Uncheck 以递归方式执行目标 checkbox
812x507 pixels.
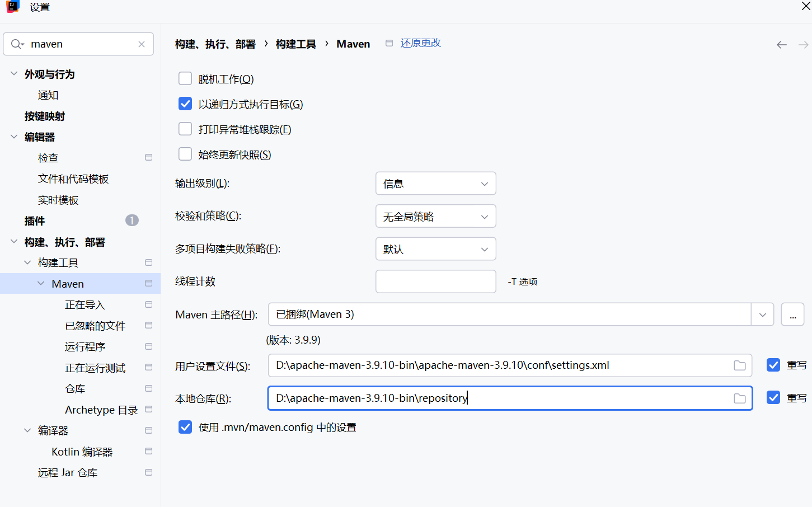185,104
